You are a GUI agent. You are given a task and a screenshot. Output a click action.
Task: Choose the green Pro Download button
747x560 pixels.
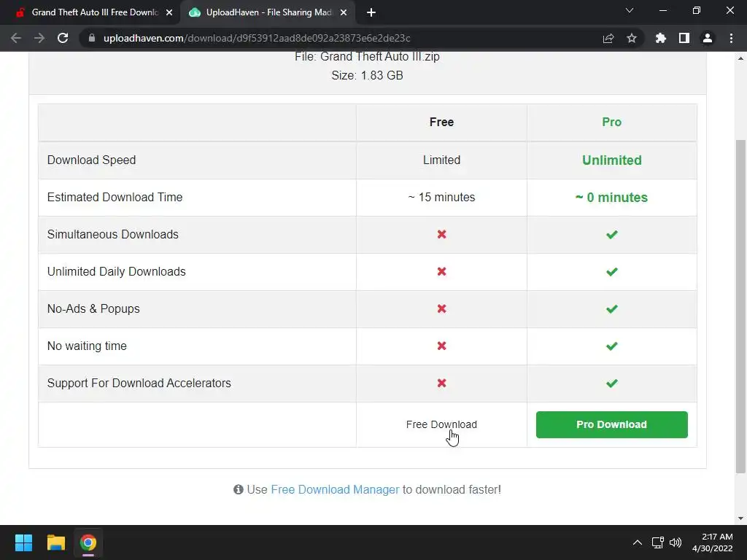tap(612, 424)
